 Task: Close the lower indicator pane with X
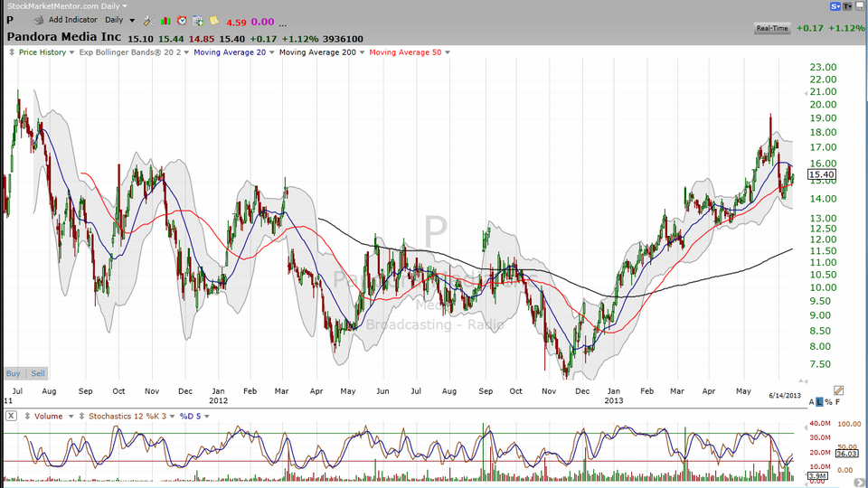pos(11,416)
